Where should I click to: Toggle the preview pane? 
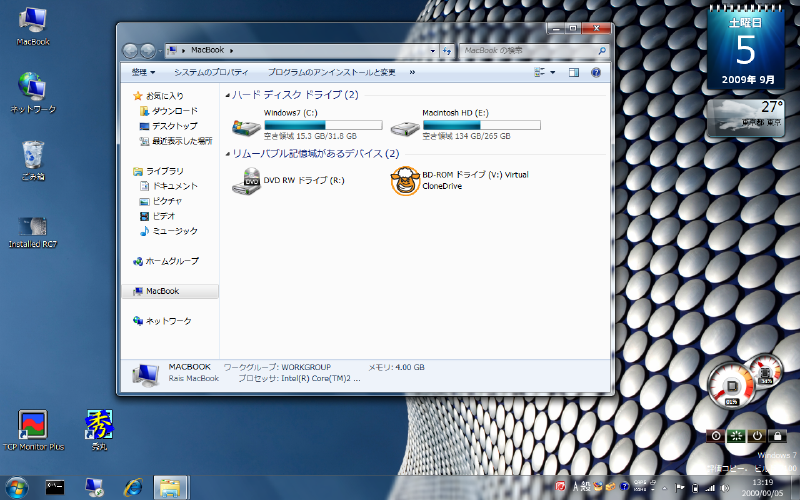tap(574, 72)
